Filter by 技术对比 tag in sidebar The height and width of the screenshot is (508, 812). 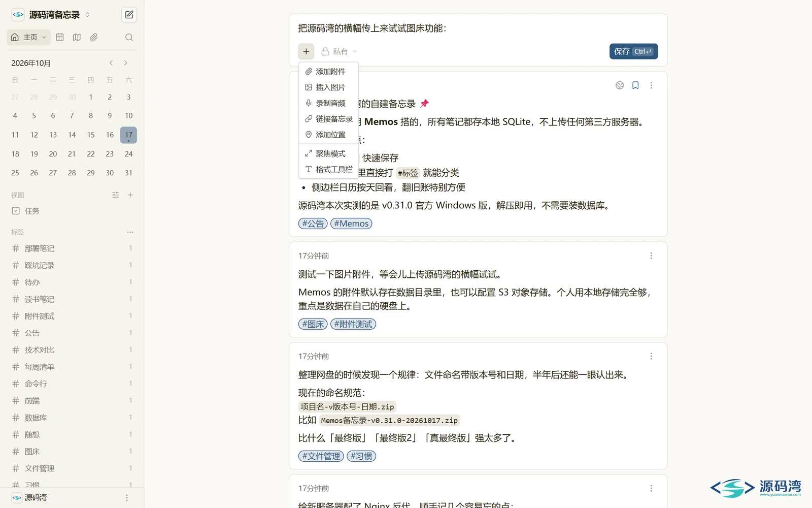[72, 350]
